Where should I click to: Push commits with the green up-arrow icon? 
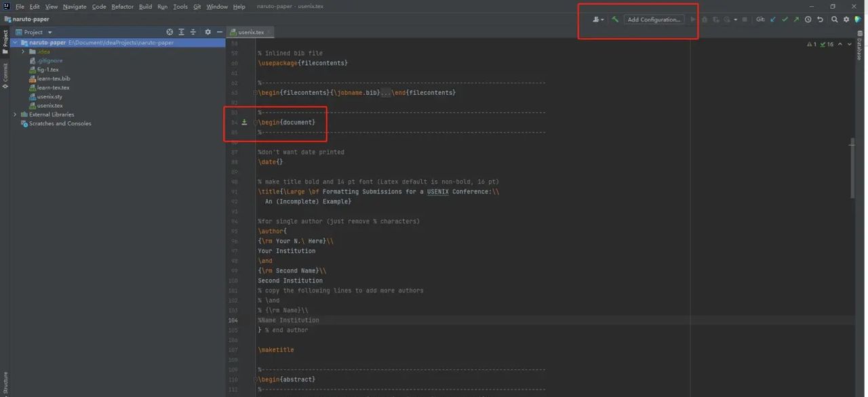(x=795, y=19)
